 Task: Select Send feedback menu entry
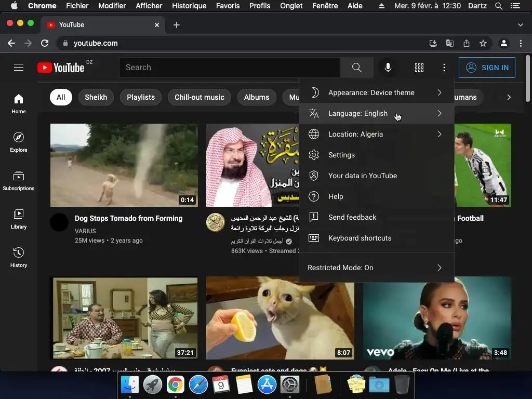(x=376, y=217)
